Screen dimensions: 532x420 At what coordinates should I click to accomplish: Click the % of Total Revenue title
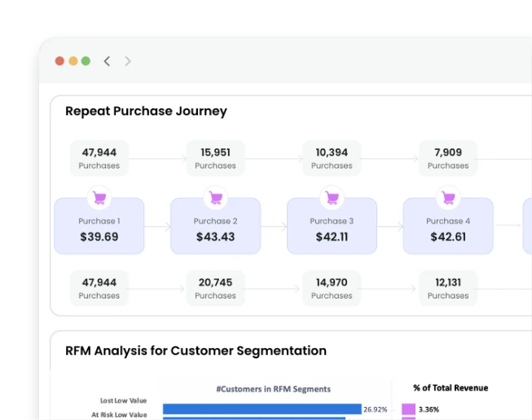[x=451, y=387]
